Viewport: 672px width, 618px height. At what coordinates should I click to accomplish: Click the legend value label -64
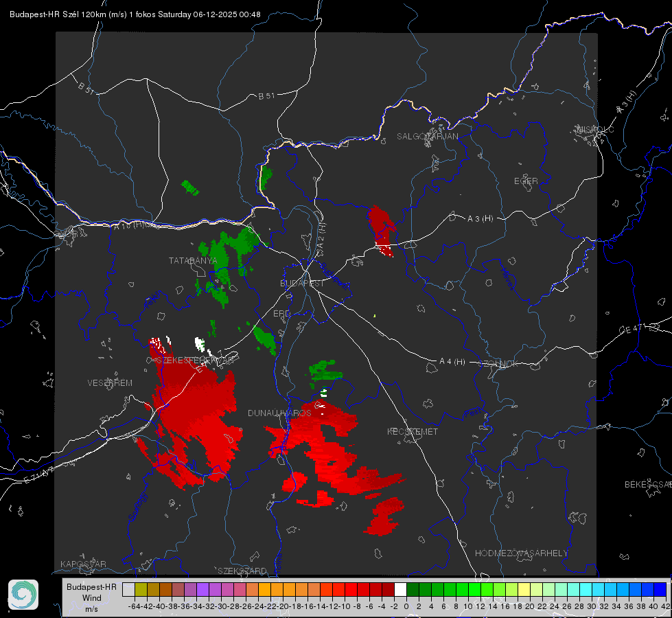[x=134, y=606]
